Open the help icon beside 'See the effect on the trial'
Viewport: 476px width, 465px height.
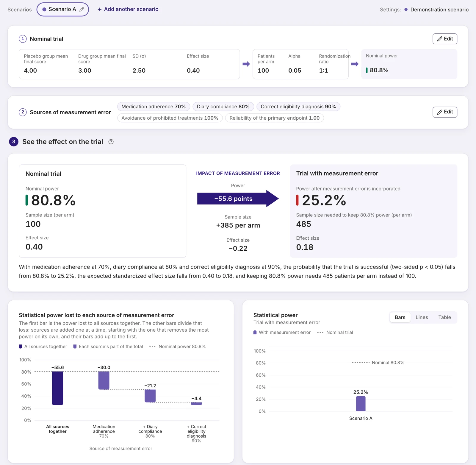click(x=111, y=142)
